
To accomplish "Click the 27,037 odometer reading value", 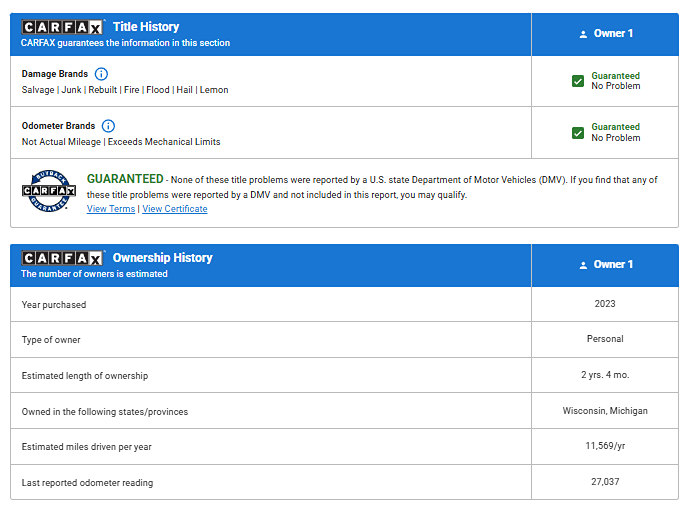I will tap(605, 482).
